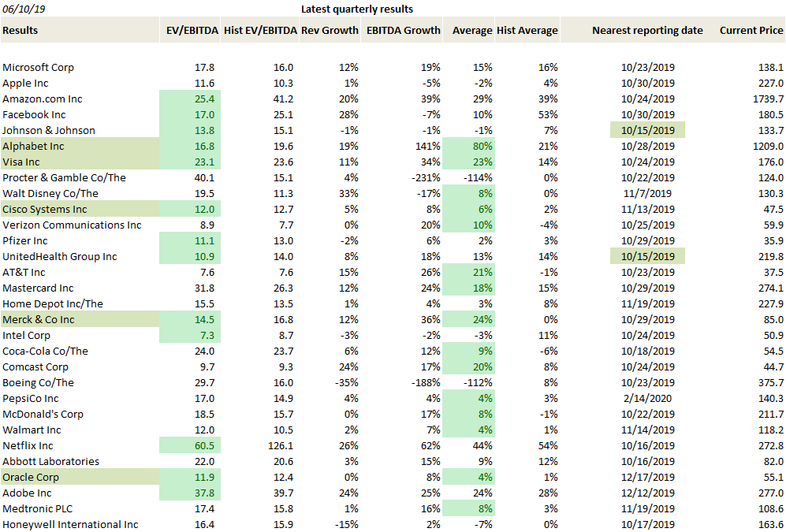This screenshot has height=532, width=786.
Task: Select the Latest quarterly results title
Action: pos(357,9)
